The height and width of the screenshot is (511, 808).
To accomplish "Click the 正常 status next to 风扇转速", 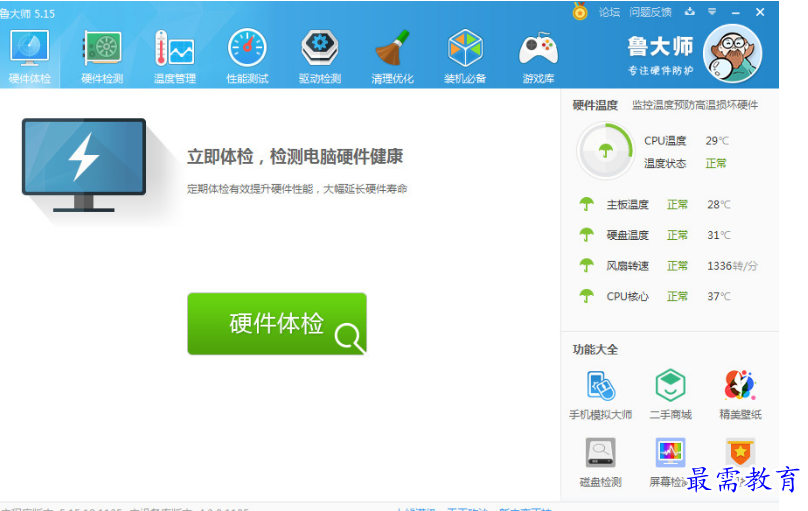I will click(x=677, y=266).
